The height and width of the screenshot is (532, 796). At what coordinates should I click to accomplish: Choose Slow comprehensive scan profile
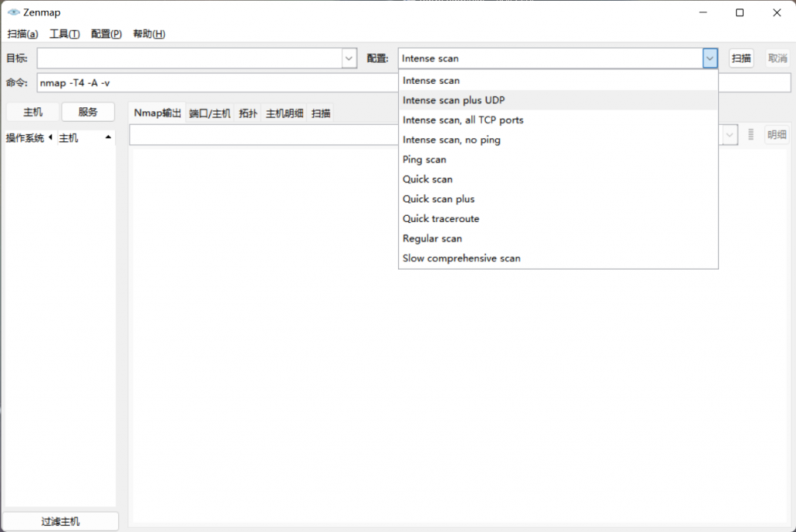558,259
